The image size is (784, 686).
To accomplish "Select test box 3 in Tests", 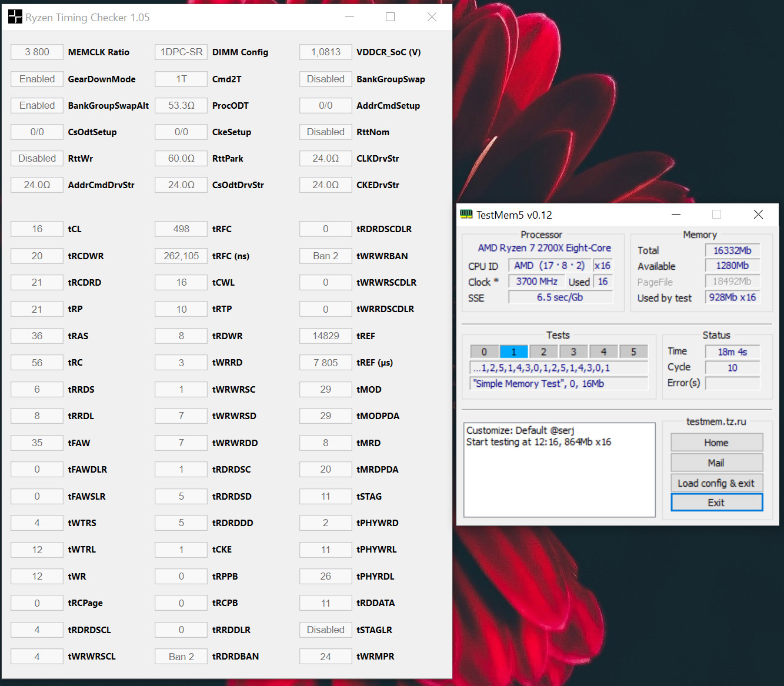I will point(573,352).
